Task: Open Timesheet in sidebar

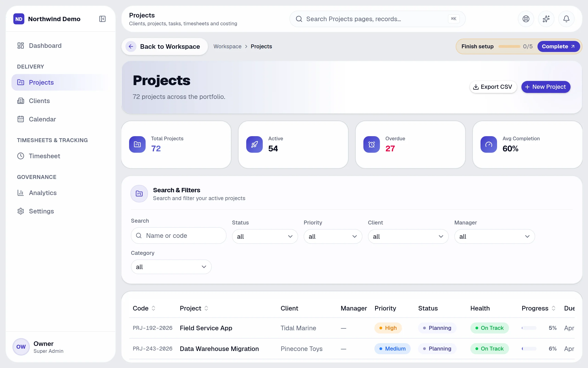Action: [x=60, y=156]
